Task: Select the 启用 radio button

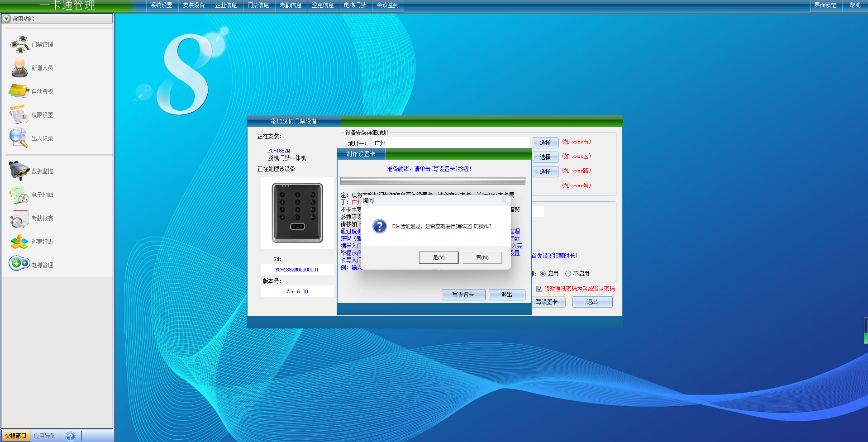Action: point(543,273)
